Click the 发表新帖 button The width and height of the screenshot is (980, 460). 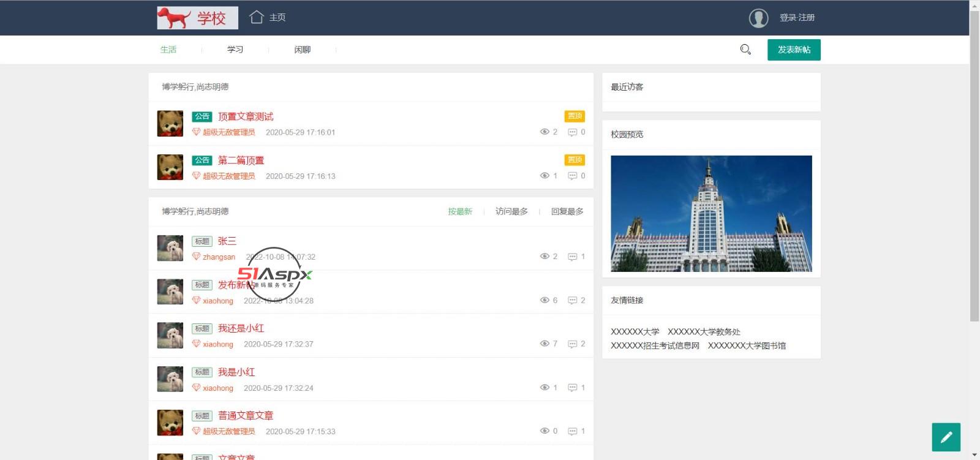click(x=794, y=50)
